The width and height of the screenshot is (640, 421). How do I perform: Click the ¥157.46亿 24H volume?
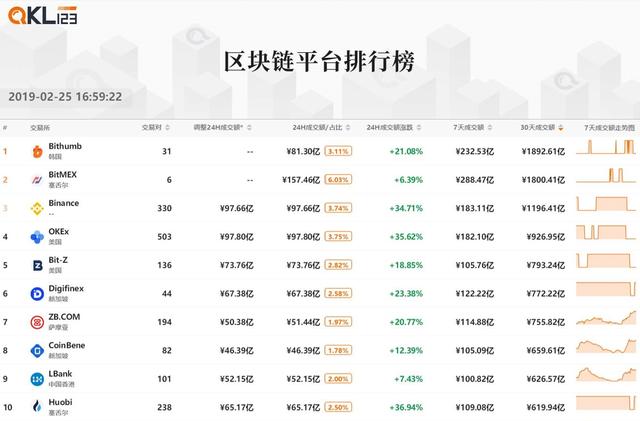tap(301, 180)
